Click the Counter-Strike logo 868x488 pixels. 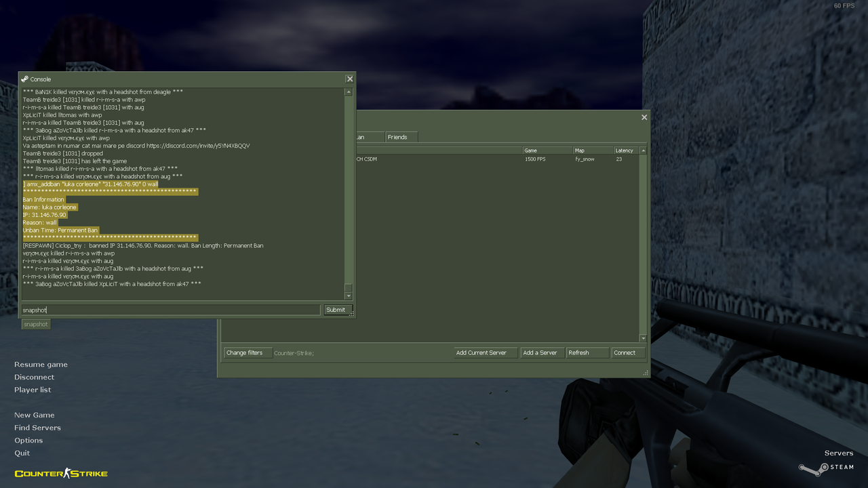61,473
